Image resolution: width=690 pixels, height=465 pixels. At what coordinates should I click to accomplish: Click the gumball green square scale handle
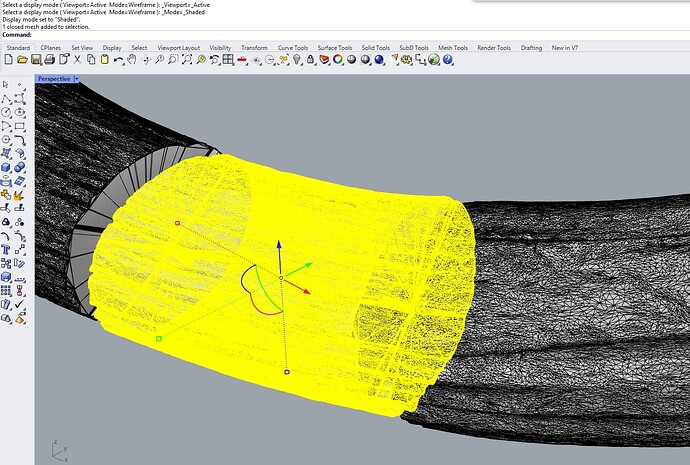coord(159,338)
